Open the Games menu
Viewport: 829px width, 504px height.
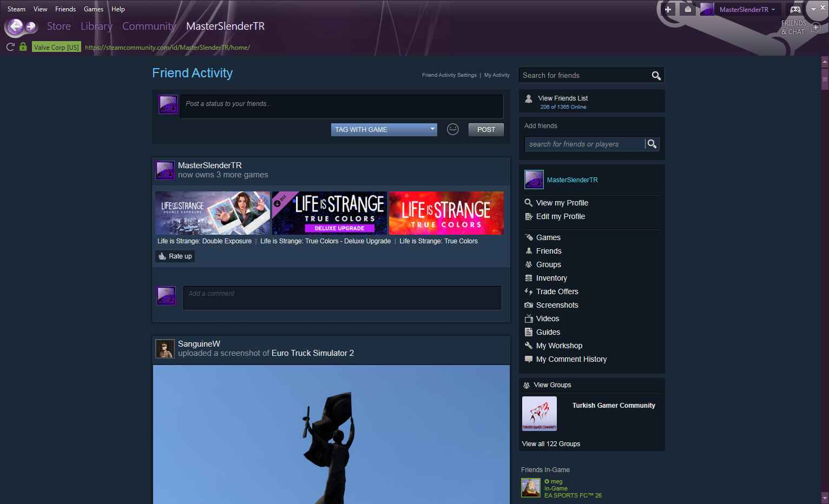pyautogui.click(x=94, y=9)
